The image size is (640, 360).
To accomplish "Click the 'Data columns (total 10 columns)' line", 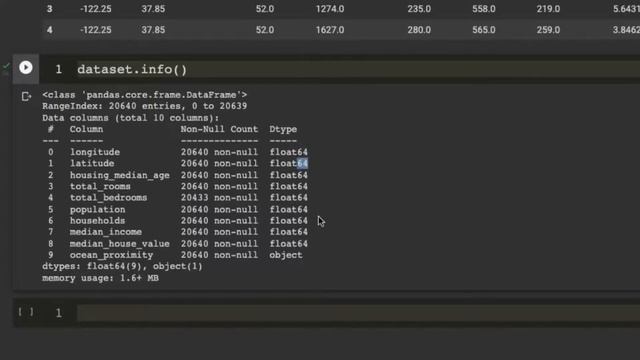I will point(131,118).
